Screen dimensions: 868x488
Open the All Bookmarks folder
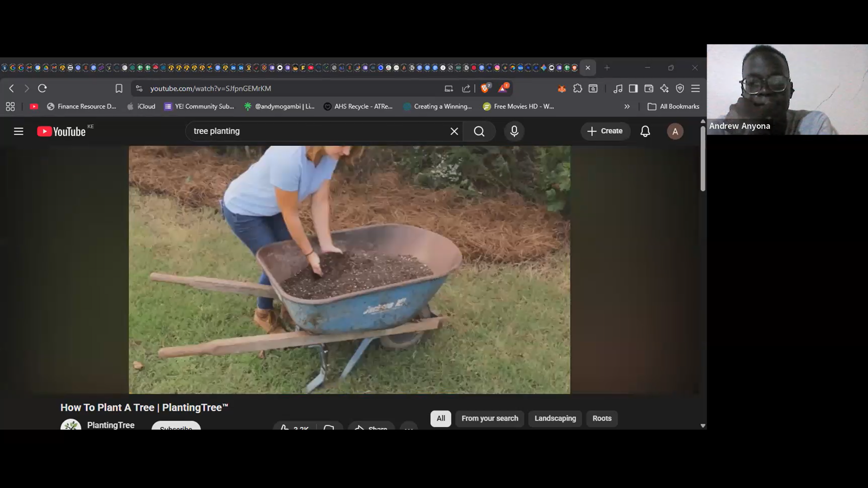pyautogui.click(x=674, y=107)
